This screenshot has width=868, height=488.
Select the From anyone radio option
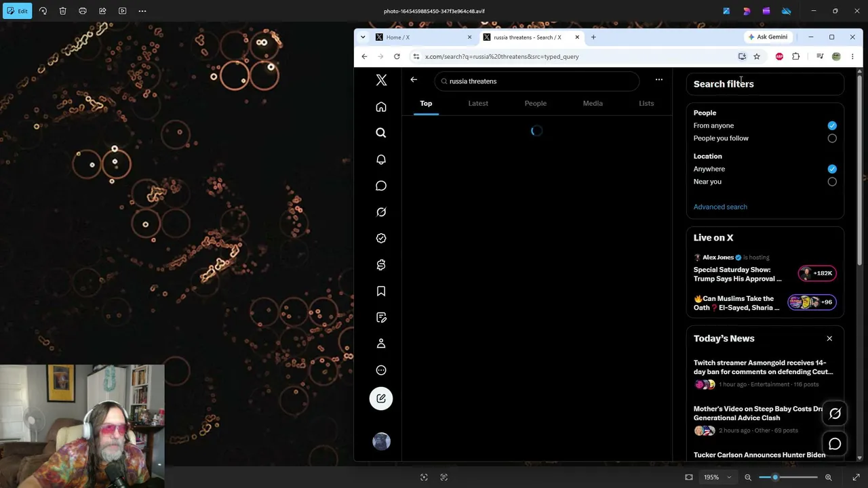[832, 125]
